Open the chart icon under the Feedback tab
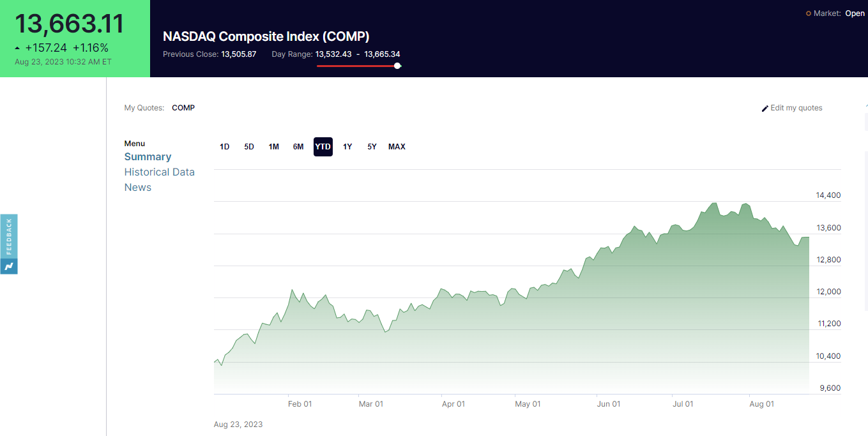 point(9,266)
